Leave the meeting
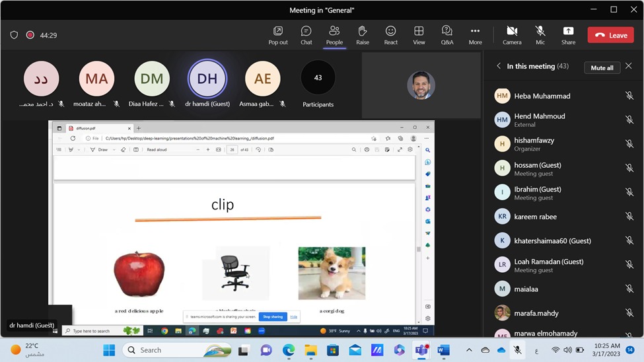 tap(610, 35)
